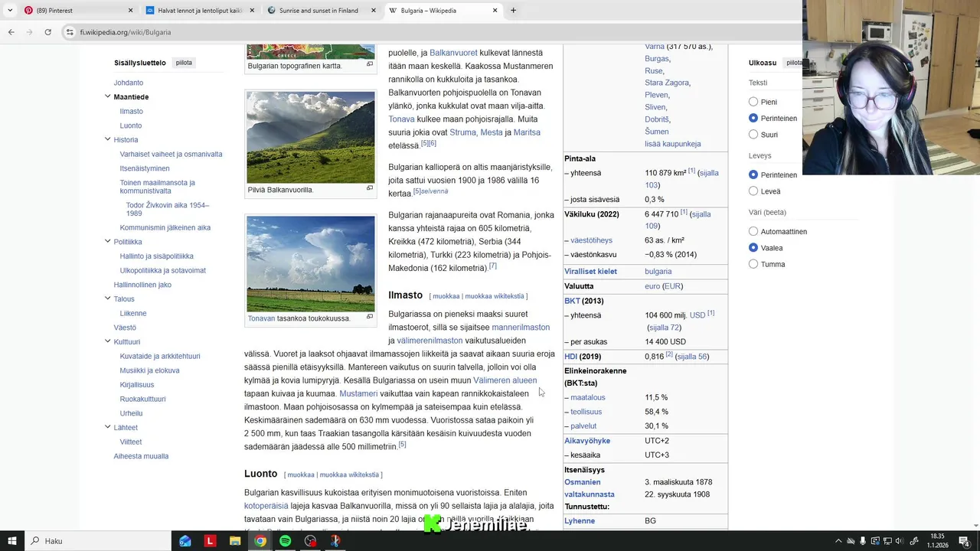Click the Haku search box in the taskbar
This screenshot has width=980, height=551.
pos(98,541)
